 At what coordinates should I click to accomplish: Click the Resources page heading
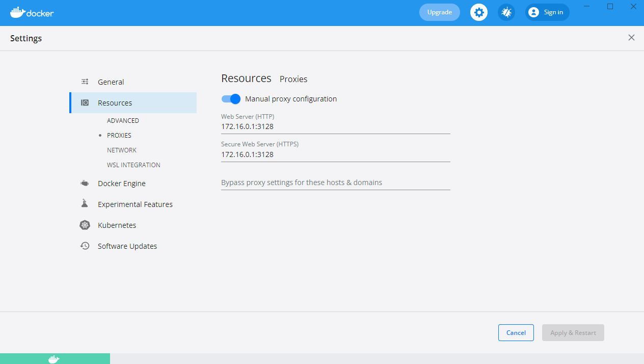(x=246, y=79)
